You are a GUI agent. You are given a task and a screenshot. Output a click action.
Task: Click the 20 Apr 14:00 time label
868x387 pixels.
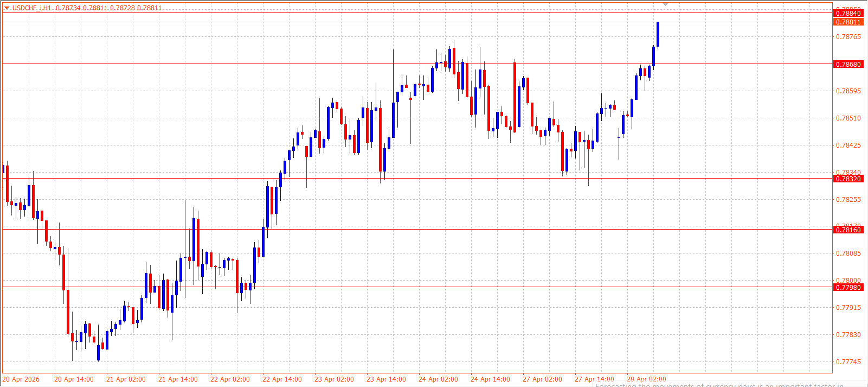[x=74, y=379]
